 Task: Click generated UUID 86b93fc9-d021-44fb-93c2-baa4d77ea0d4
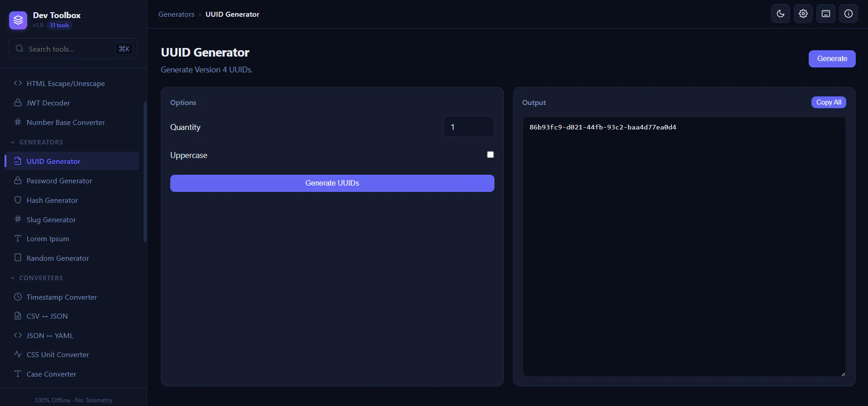(603, 127)
